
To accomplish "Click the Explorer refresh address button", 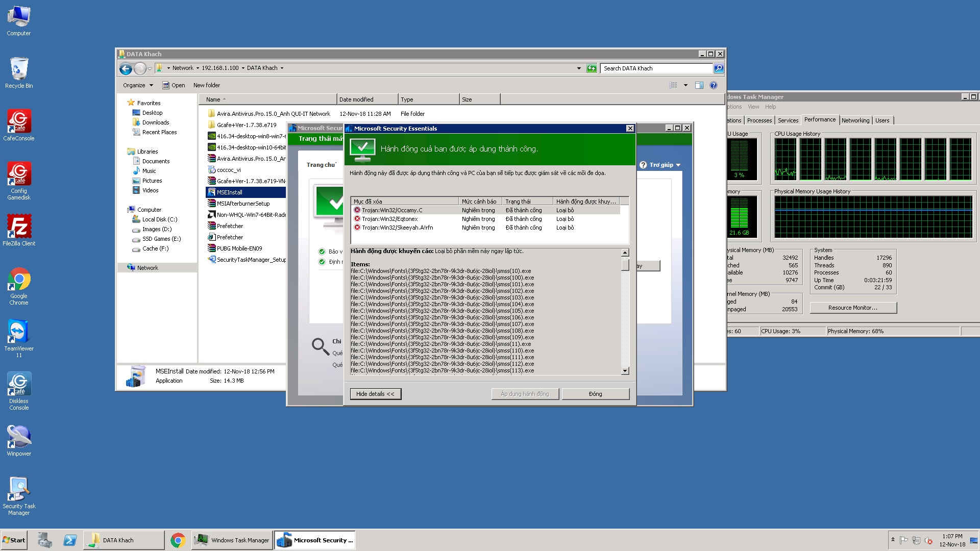I will coord(592,68).
